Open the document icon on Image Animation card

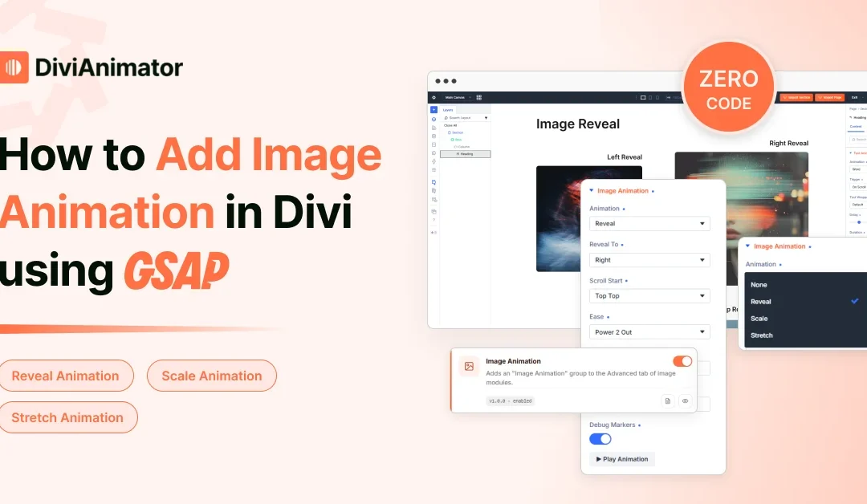coord(668,400)
